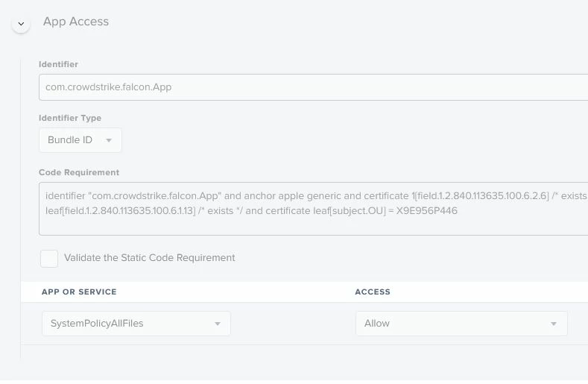Image resolution: width=588 pixels, height=384 pixels.
Task: Open the Bundle ID identifier type dropdown
Action: [80, 140]
